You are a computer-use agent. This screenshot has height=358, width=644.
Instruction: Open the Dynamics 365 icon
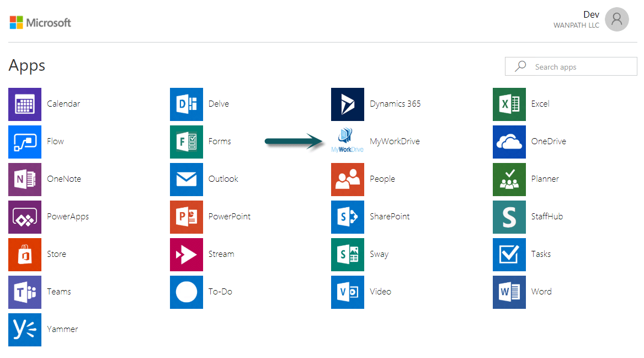tap(348, 104)
